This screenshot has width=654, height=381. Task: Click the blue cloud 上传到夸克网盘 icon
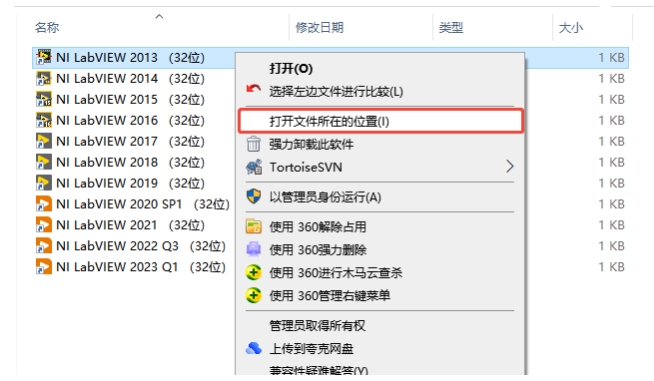coord(254,348)
